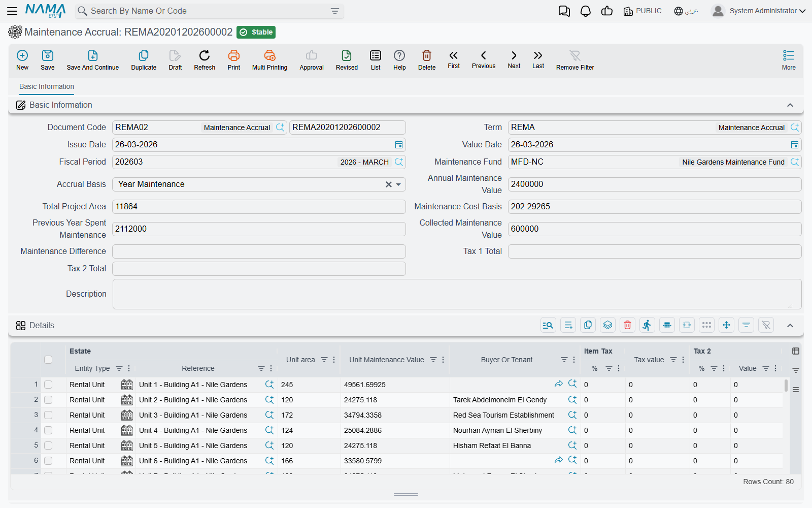Screen dimensions: 812x508
Task: Click the PUBLIC company button
Action: (x=642, y=11)
